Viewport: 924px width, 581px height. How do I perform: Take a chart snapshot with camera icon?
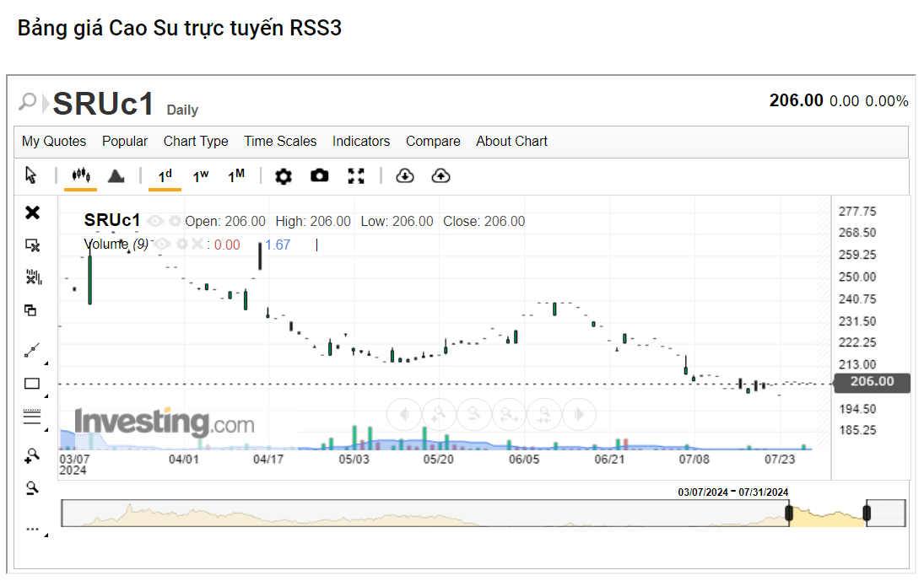pyautogui.click(x=320, y=175)
